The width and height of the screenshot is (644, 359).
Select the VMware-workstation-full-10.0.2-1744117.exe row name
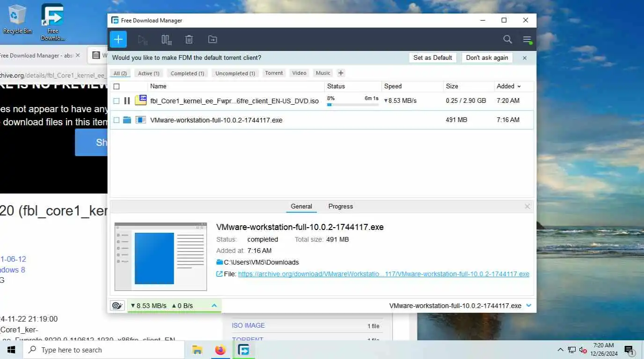pyautogui.click(x=216, y=120)
